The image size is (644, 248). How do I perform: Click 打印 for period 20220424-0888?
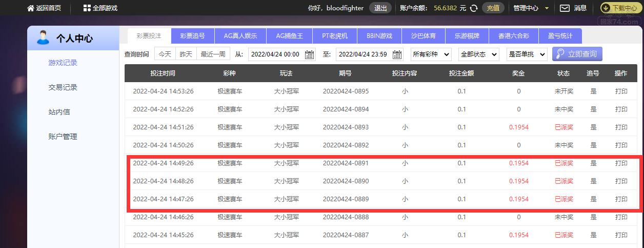621,217
